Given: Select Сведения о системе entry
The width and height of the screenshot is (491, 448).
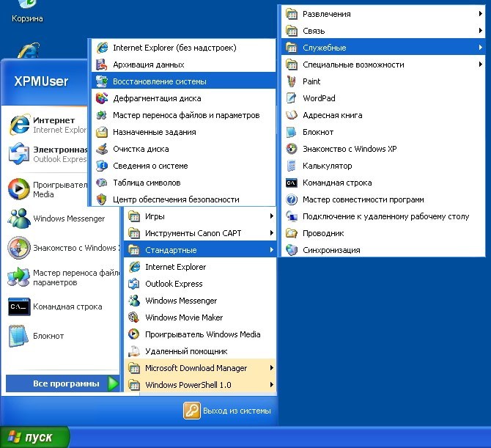Looking at the screenshot, I should [x=150, y=166].
